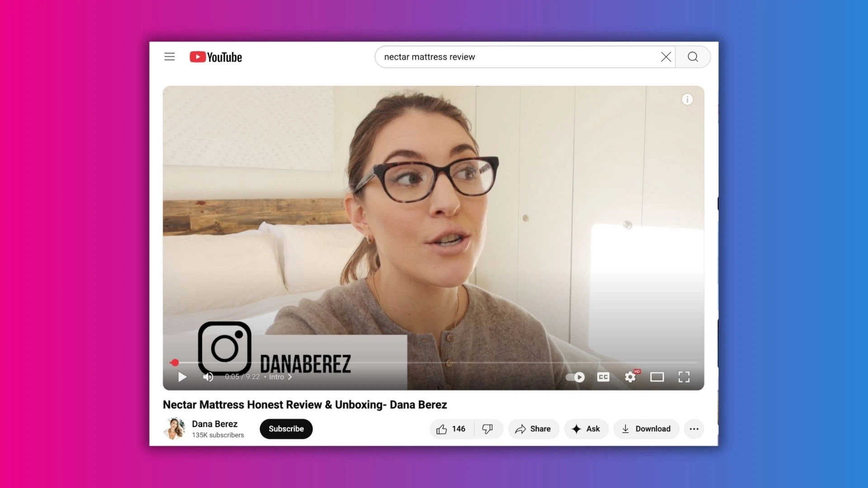Switch to theater mode
868x488 pixels.
pyautogui.click(x=657, y=377)
